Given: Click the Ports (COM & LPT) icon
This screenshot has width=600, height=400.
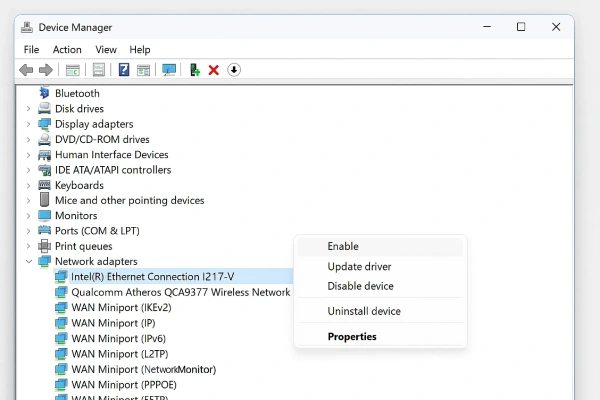Looking at the screenshot, I should 44,230.
